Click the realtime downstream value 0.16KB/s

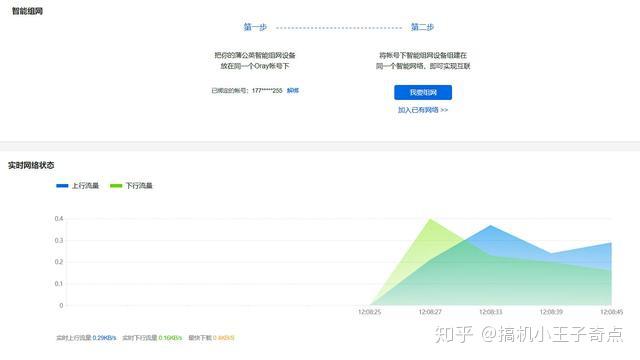(170, 338)
